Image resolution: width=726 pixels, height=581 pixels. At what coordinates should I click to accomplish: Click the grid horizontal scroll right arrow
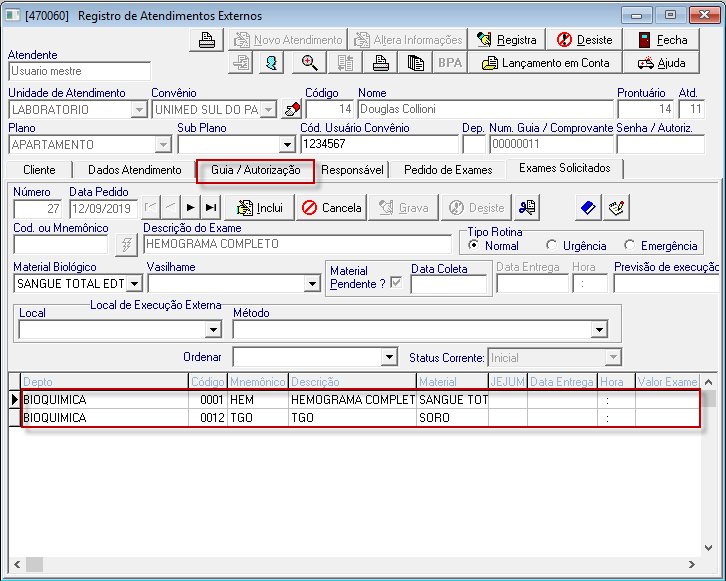tap(692, 564)
